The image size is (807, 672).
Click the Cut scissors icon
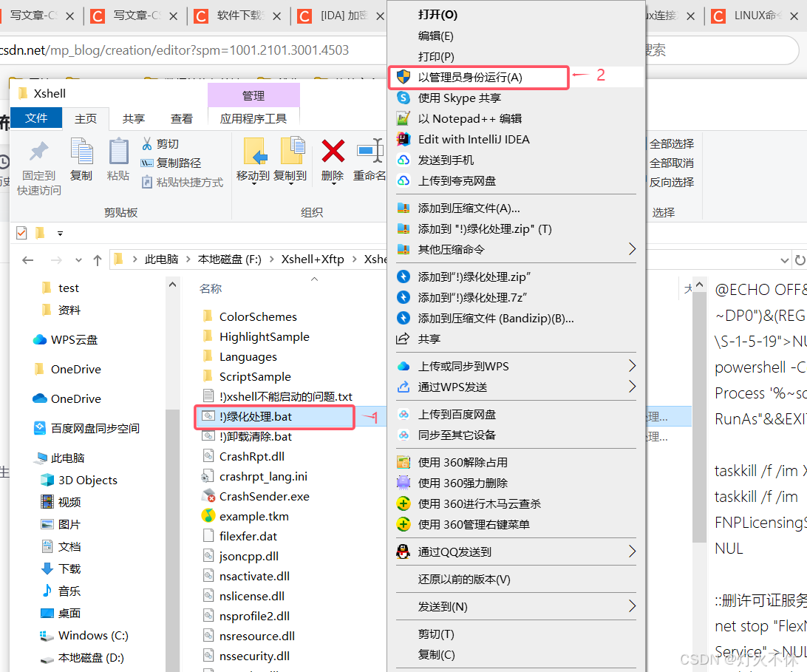[x=147, y=143]
